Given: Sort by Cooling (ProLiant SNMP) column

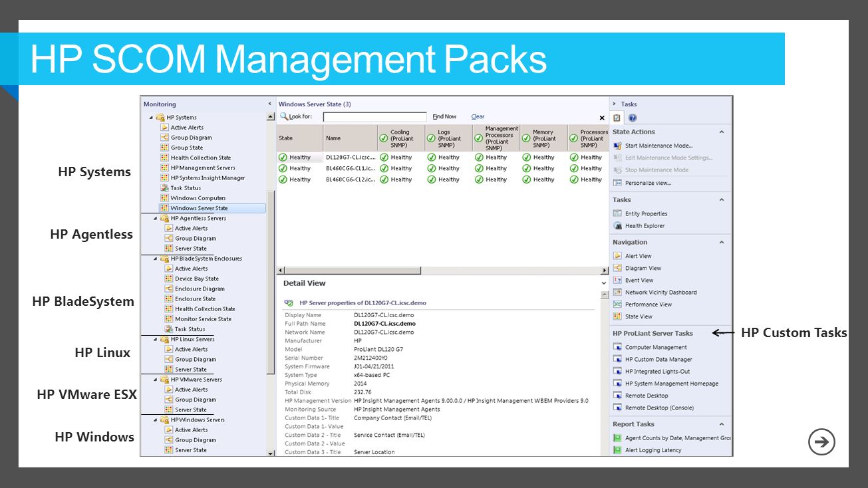Looking at the screenshot, I should (x=401, y=138).
